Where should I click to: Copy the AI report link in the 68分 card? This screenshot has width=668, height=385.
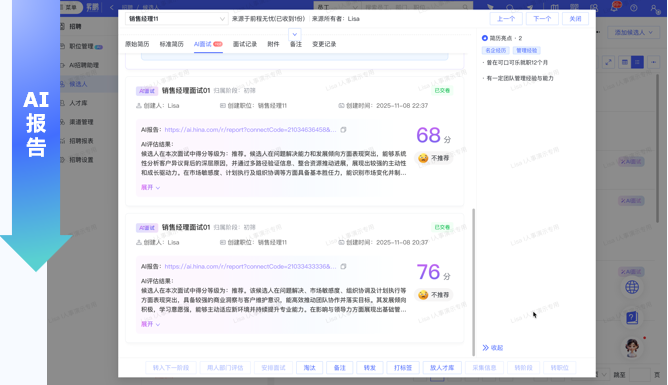[343, 130]
